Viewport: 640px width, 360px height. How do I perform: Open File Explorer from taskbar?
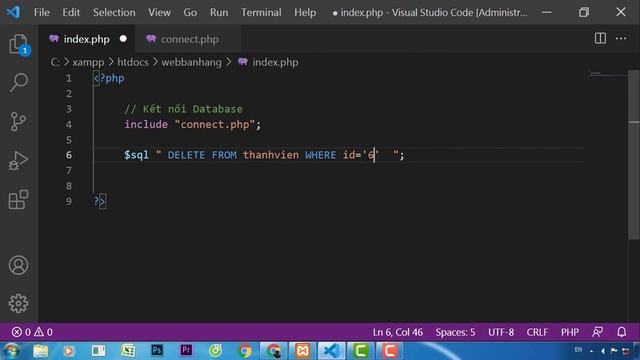tap(40, 351)
